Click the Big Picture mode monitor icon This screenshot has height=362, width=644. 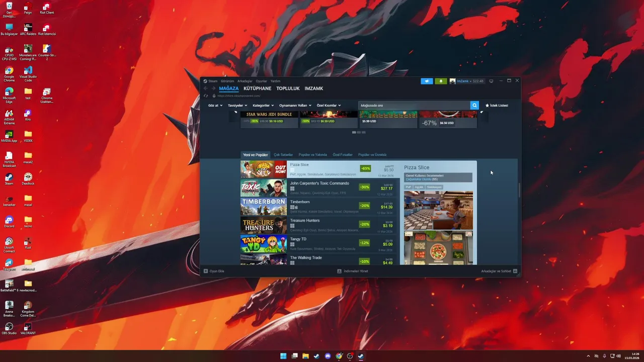pos(491,81)
